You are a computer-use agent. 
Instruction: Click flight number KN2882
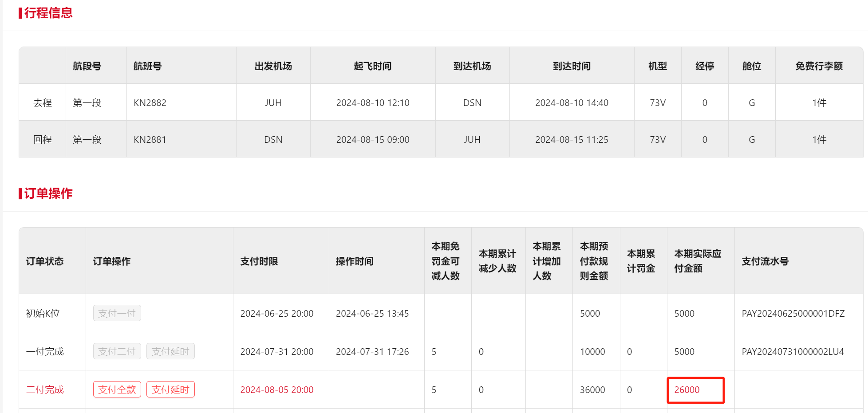(x=150, y=103)
